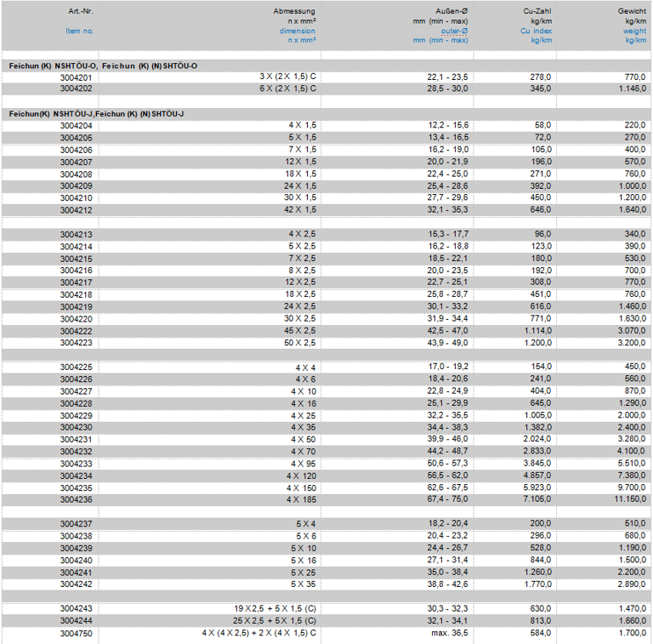Viewport: 653px width, 644px height.
Task: Select item number 3004216
Action: (76, 271)
